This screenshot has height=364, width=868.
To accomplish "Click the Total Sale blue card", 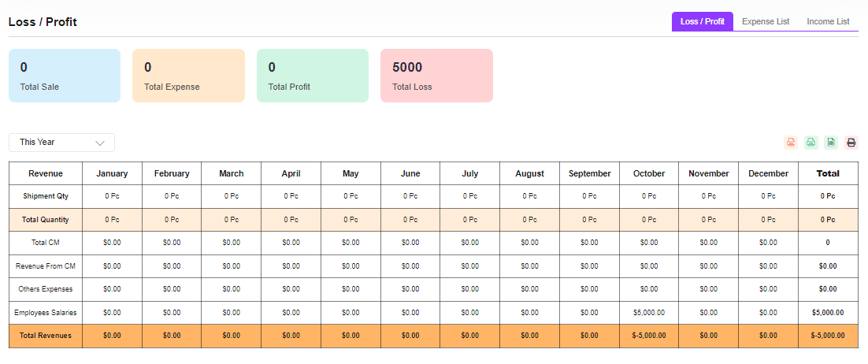I will (65, 76).
